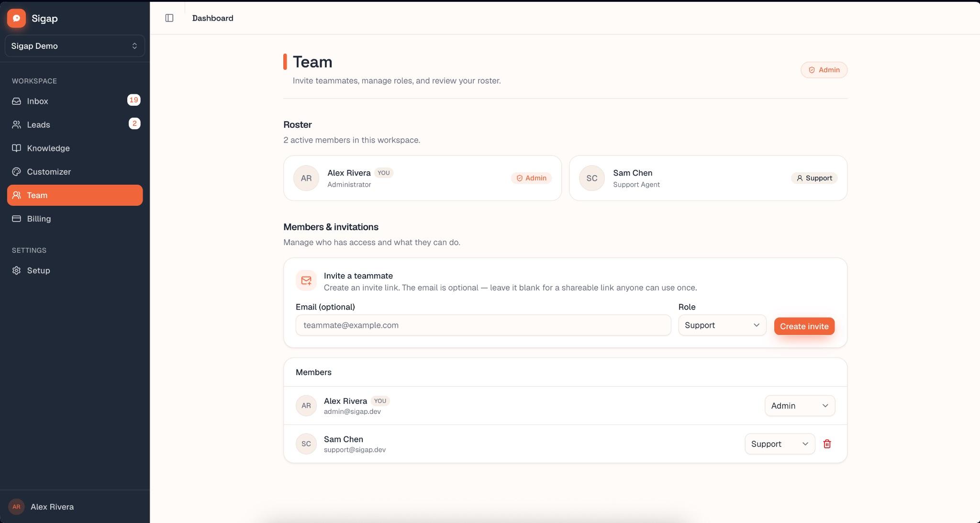The height and width of the screenshot is (523, 980).
Task: Navigate to Billing
Action: click(x=75, y=219)
